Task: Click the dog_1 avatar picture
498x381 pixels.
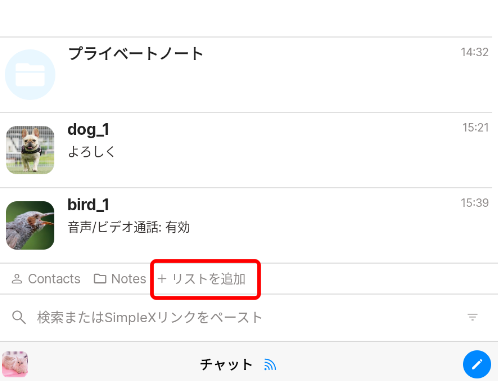Action: point(30,150)
